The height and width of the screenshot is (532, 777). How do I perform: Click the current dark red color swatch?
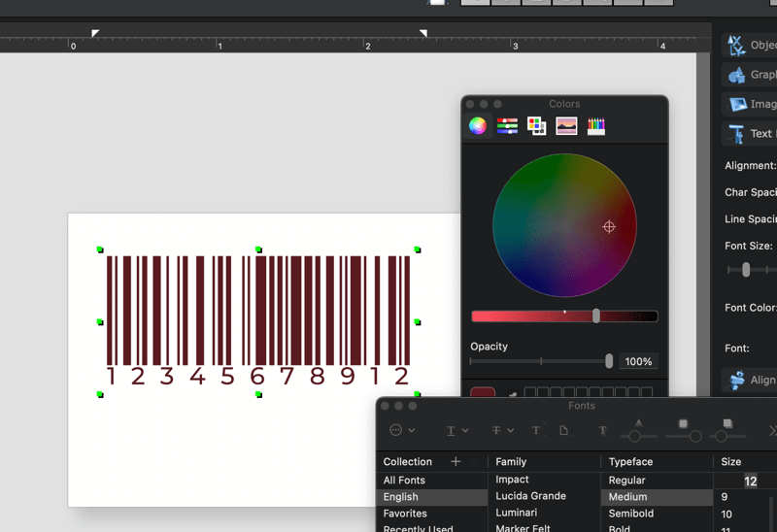pyautogui.click(x=483, y=392)
